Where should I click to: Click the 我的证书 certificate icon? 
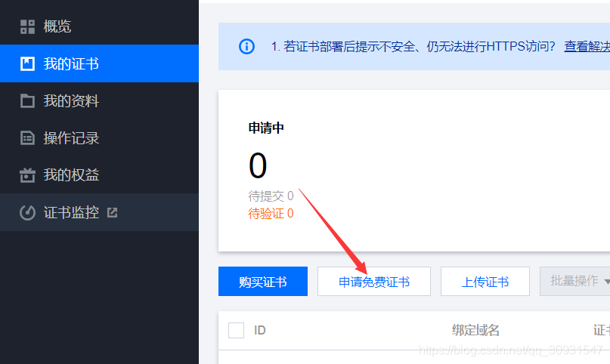27,63
